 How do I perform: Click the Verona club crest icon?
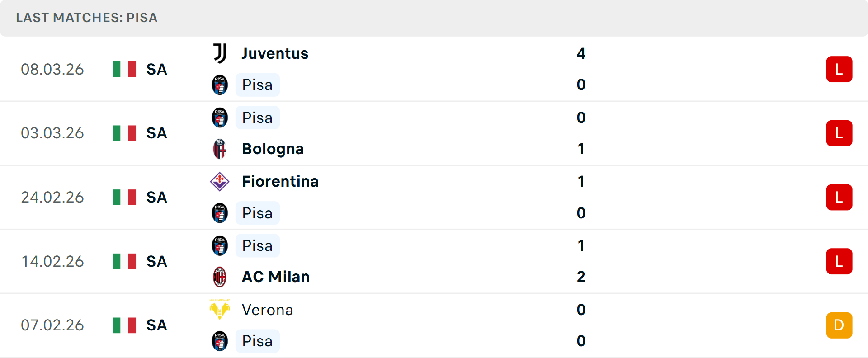coord(220,310)
